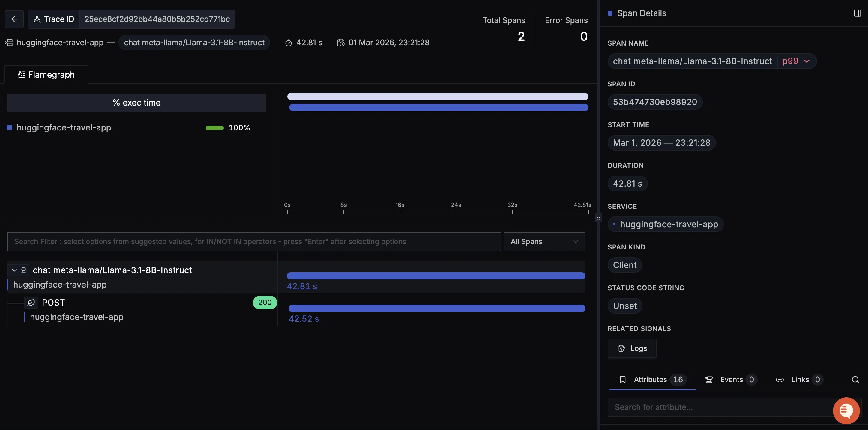
Task: Click the Trace ID user icon
Action: pyautogui.click(x=37, y=19)
